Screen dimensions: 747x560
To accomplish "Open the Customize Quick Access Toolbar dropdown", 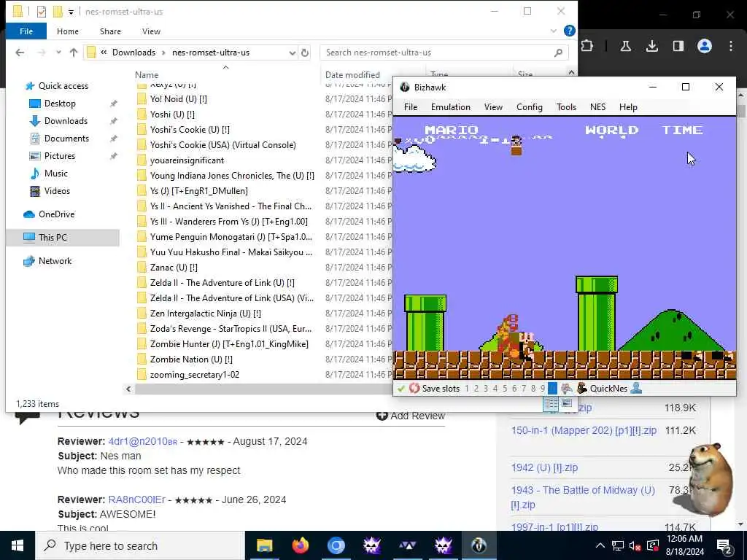I will tap(71, 12).
